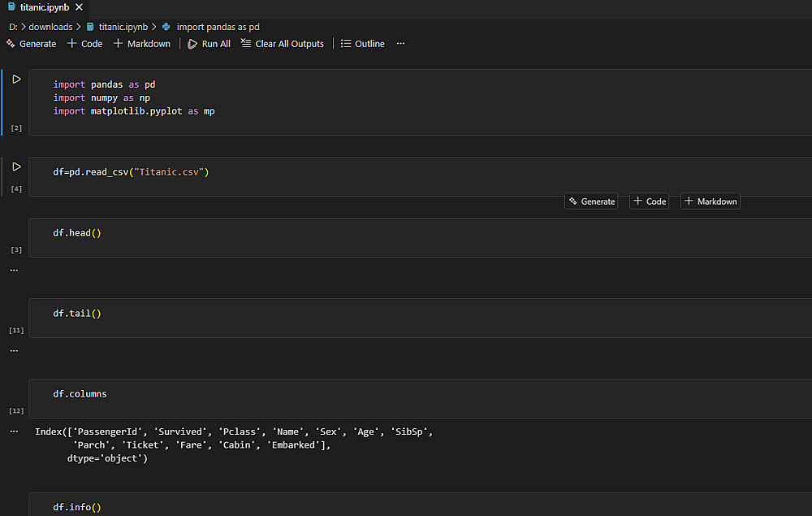Open toolbar more actions ellipsis
The height and width of the screenshot is (516, 812).
coord(400,44)
